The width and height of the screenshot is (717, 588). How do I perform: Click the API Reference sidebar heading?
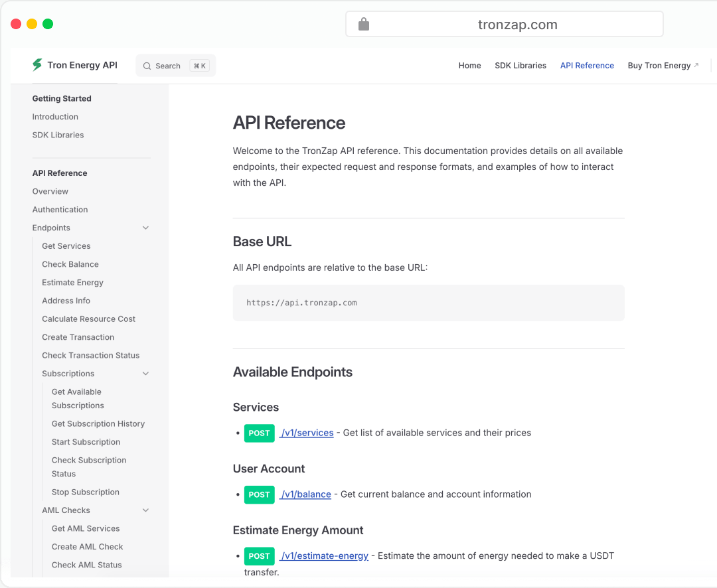(x=60, y=173)
